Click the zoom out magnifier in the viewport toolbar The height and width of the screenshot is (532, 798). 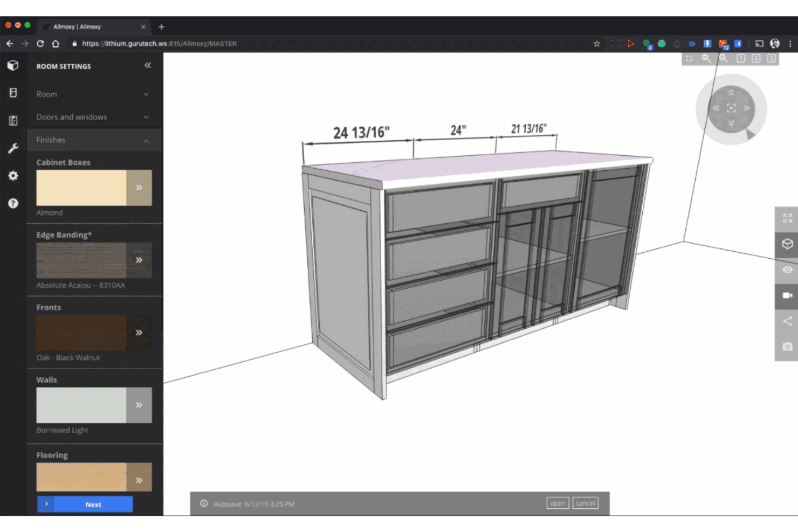click(706, 58)
